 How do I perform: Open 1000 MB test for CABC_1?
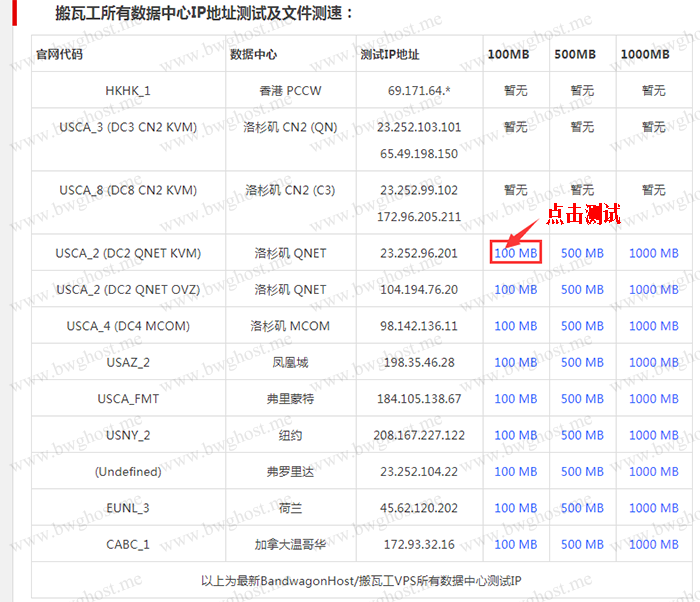[x=654, y=544]
